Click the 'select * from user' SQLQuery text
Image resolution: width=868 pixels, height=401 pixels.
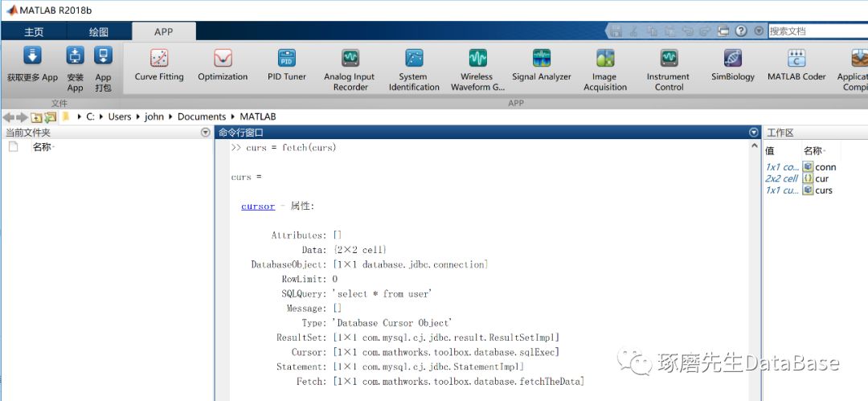383,293
